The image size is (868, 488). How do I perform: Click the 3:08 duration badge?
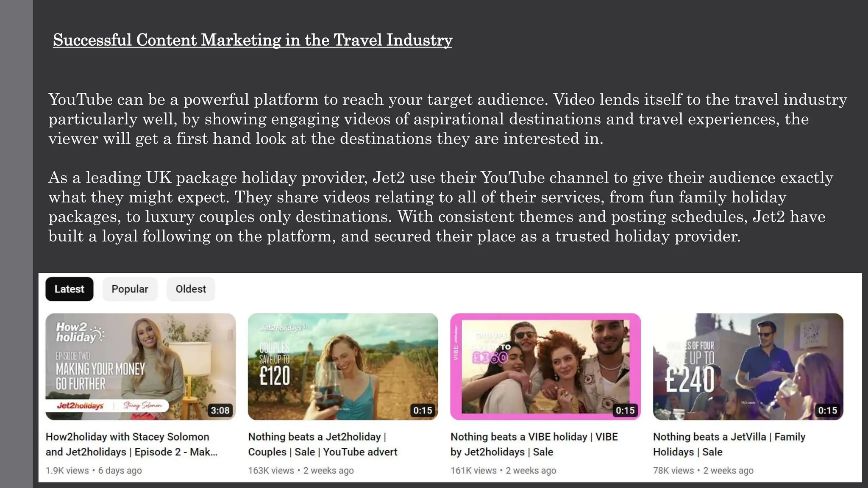point(220,410)
